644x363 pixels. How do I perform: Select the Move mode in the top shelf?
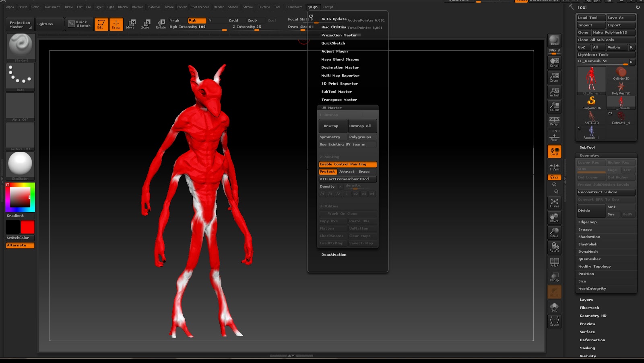[x=131, y=24]
